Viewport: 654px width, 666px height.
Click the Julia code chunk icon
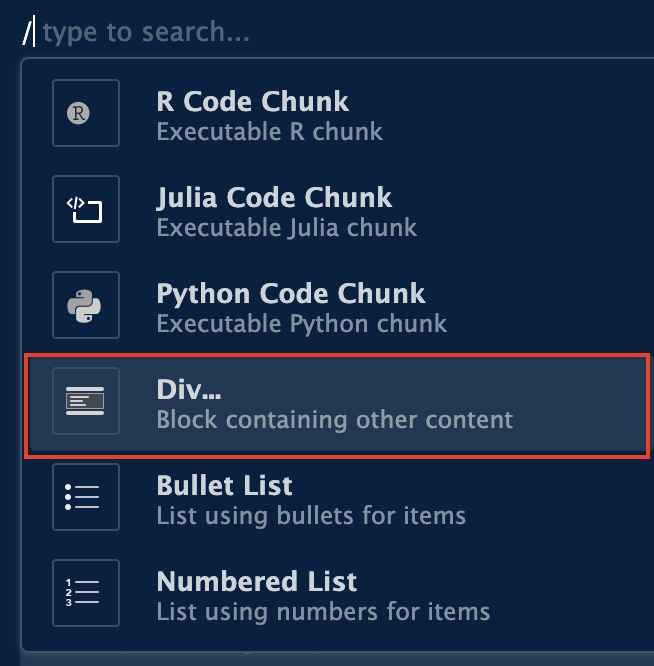click(x=85, y=209)
